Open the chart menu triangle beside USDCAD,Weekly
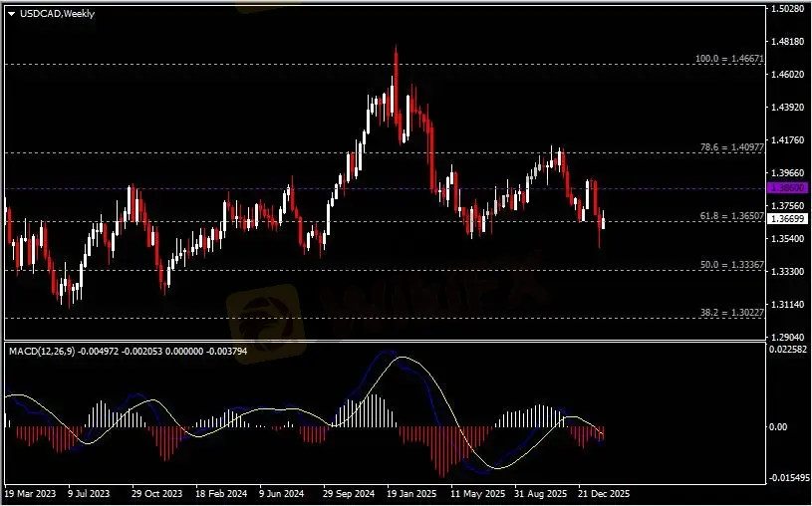Screen dimensions: 812x506 click(x=11, y=14)
